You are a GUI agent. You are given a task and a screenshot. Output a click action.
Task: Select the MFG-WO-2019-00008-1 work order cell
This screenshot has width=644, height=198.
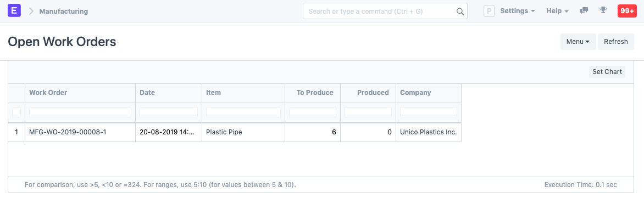pos(80,132)
